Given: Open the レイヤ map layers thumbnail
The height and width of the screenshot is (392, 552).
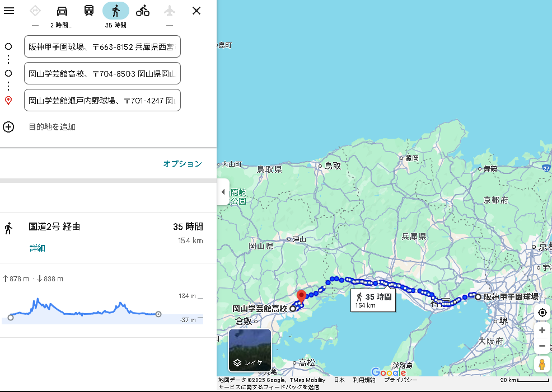Looking at the screenshot, I should pyautogui.click(x=250, y=350).
